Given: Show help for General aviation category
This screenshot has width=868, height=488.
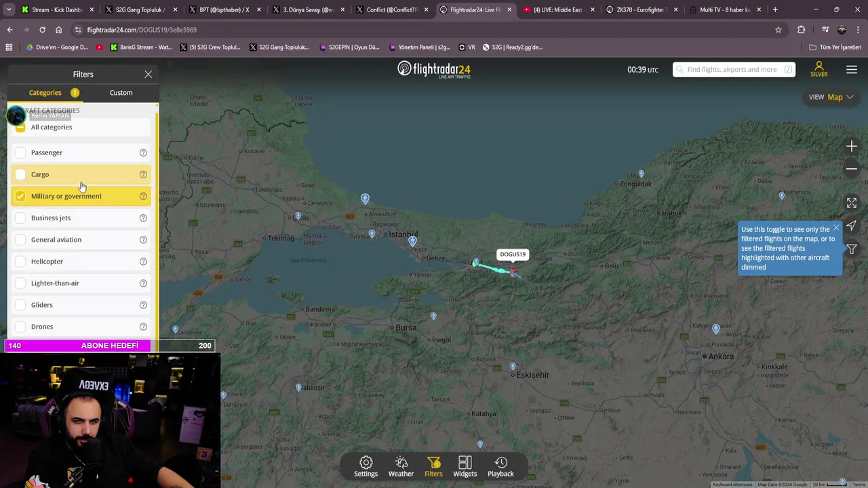Looking at the screenshot, I should pyautogui.click(x=143, y=239).
